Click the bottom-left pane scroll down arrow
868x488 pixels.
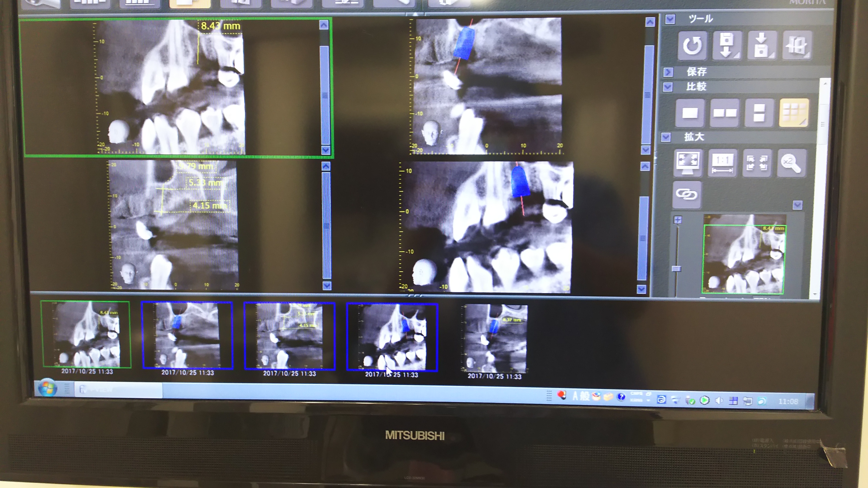(327, 286)
